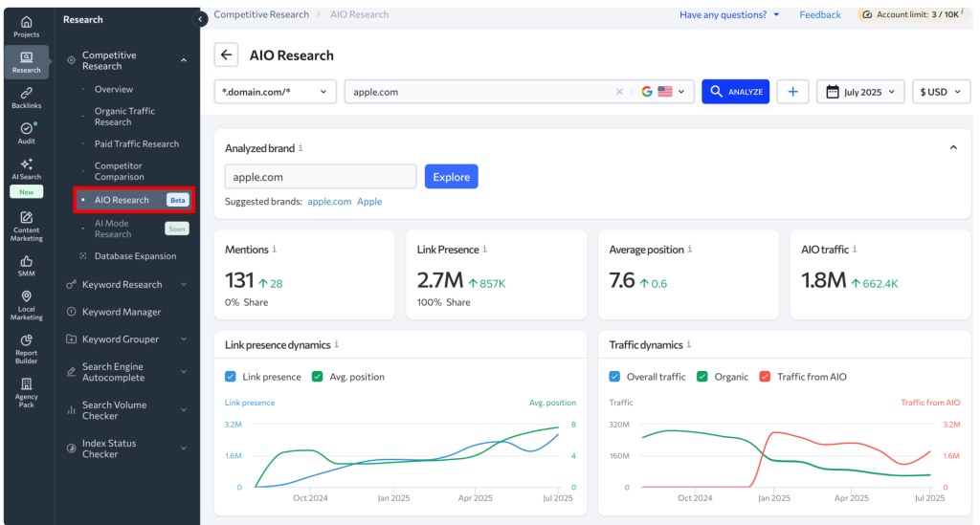Open the July 2025 date dropdown

(859, 92)
